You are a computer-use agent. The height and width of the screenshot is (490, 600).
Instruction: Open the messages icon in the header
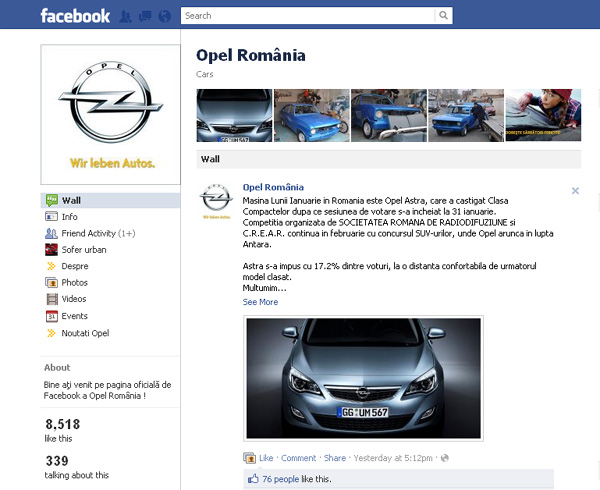tap(143, 16)
